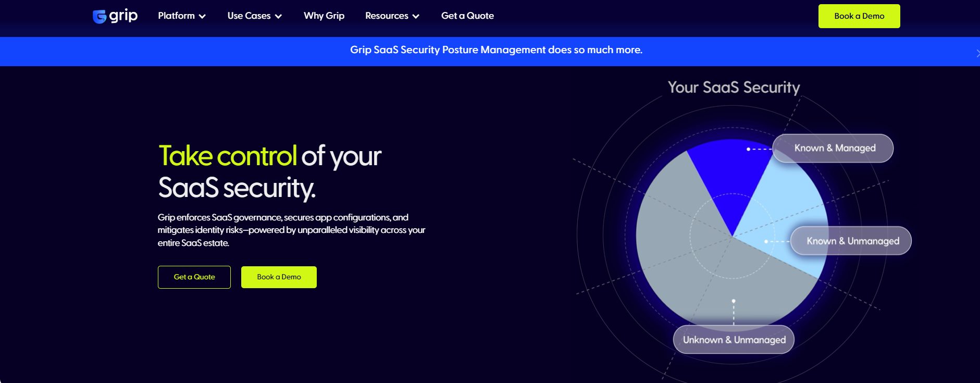Select the Unknown & Unmanaged chart label
980x383 pixels.
click(734, 340)
